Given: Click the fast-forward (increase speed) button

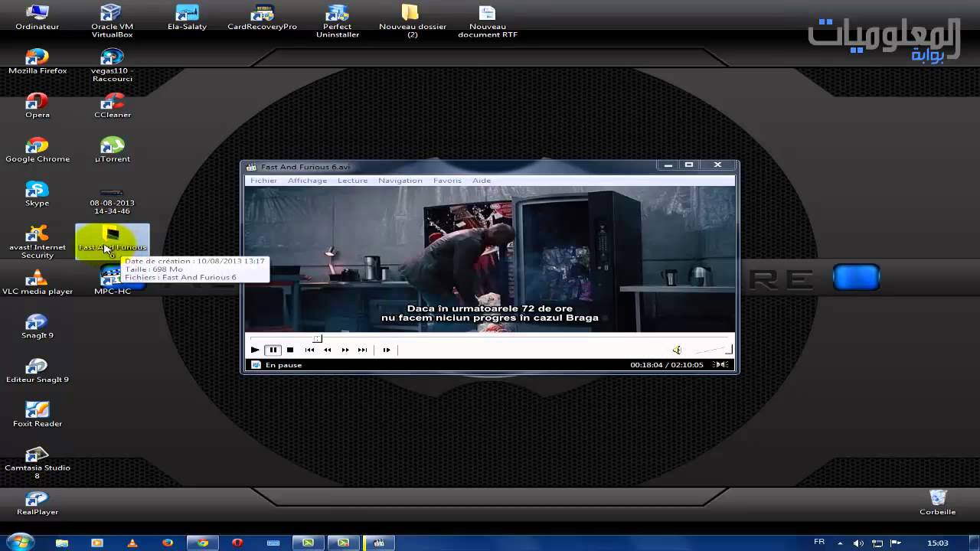Looking at the screenshot, I should tap(345, 350).
